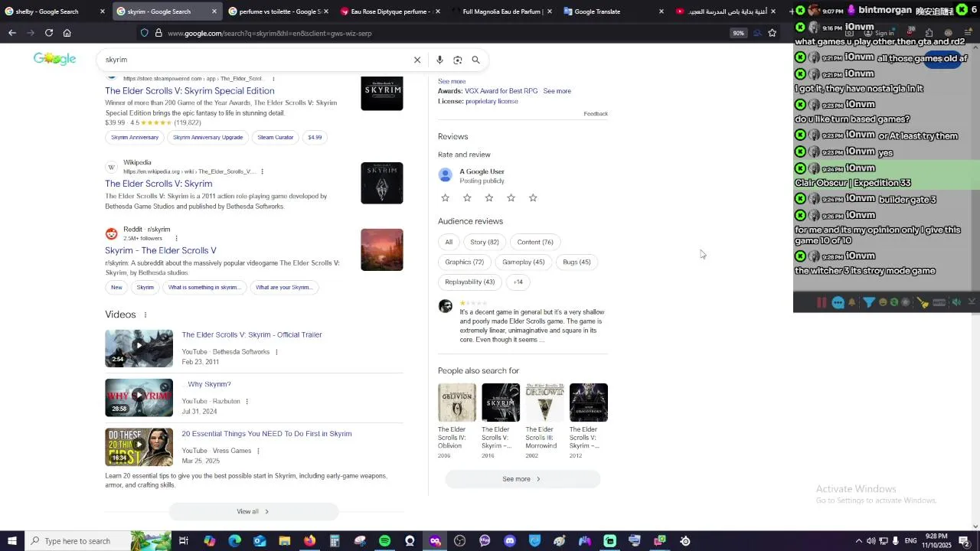980x551 pixels.
Task: Click the yellow broom clear-chat icon
Action: coord(923,302)
